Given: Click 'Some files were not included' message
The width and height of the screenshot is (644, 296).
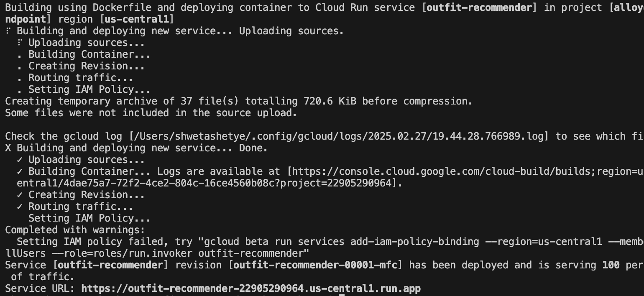Looking at the screenshot, I should click(151, 113).
